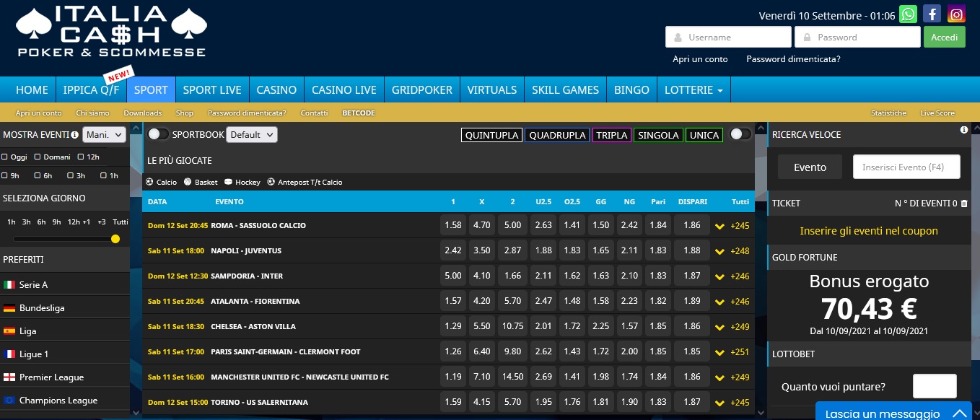The image size is (980, 420).
Task: Select the Champions League EU flag icon
Action: point(9,401)
